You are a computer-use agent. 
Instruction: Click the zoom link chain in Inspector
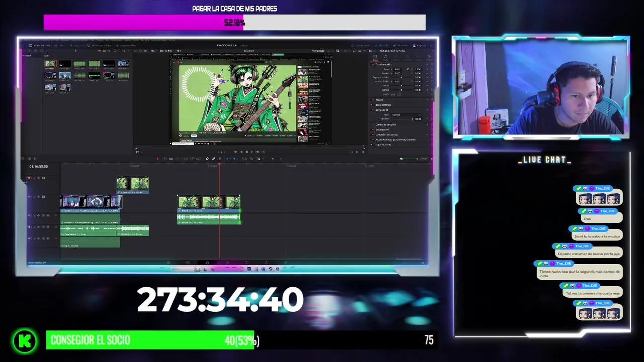(408, 69)
